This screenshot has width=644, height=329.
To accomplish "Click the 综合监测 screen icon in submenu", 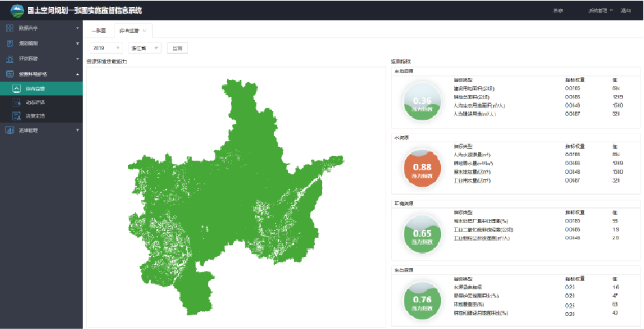I will click(17, 88).
